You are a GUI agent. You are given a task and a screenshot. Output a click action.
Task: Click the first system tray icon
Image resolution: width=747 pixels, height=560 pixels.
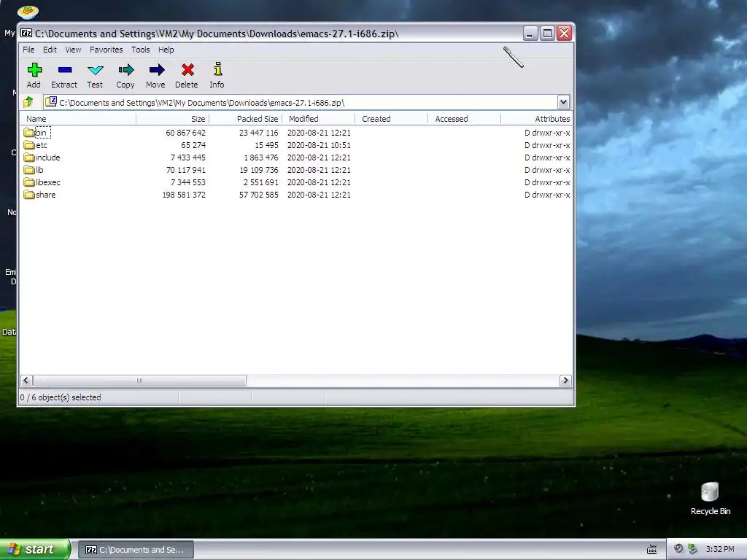678,549
